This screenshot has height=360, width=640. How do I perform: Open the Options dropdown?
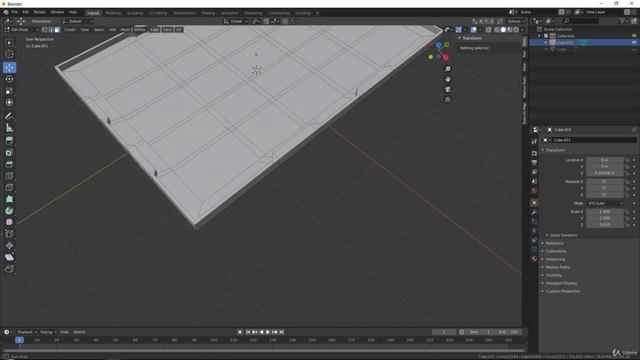pyautogui.click(x=516, y=21)
